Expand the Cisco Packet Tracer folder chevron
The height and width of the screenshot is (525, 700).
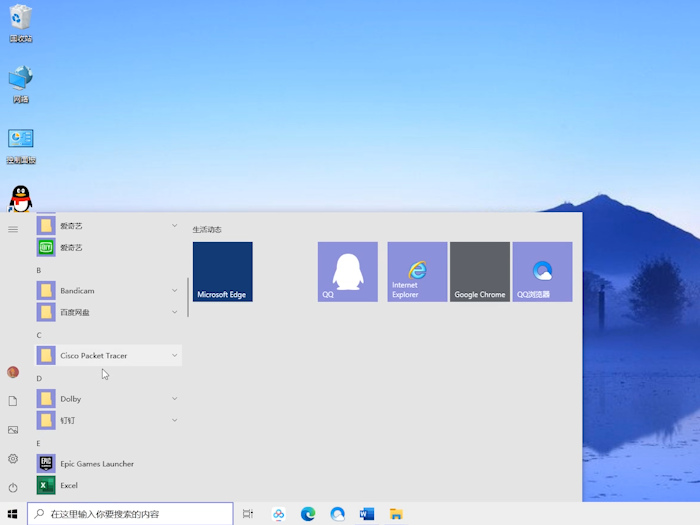(x=175, y=355)
